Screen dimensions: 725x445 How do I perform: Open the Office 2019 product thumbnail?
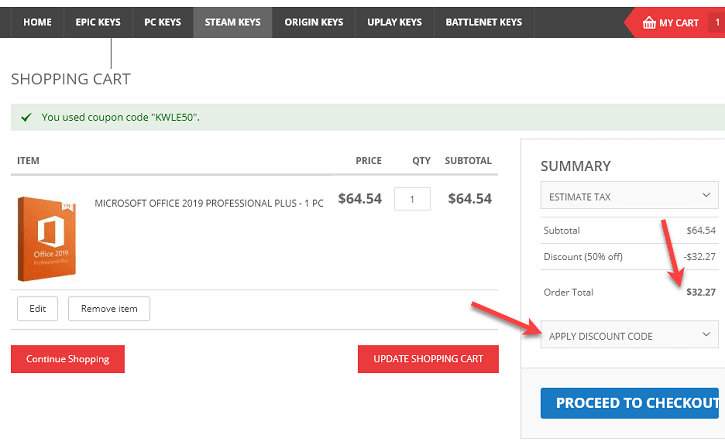[47, 239]
